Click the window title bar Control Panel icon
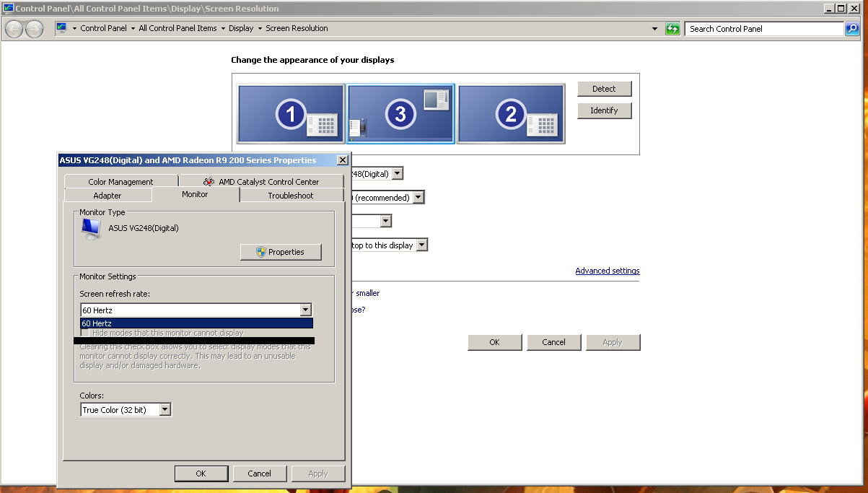Screen dimensions: 868x493 [9, 9]
